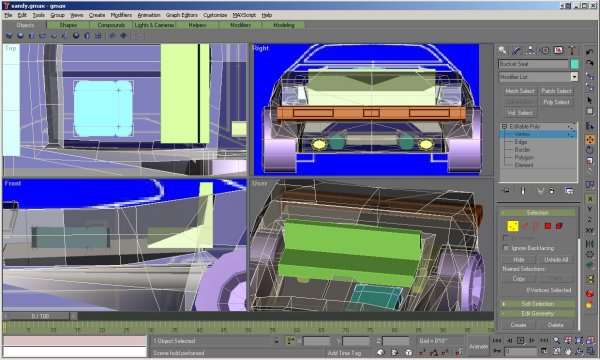Click the Bucket Seat object color swatch
Image resolution: width=600 pixels, height=360 pixels.
pos(574,64)
